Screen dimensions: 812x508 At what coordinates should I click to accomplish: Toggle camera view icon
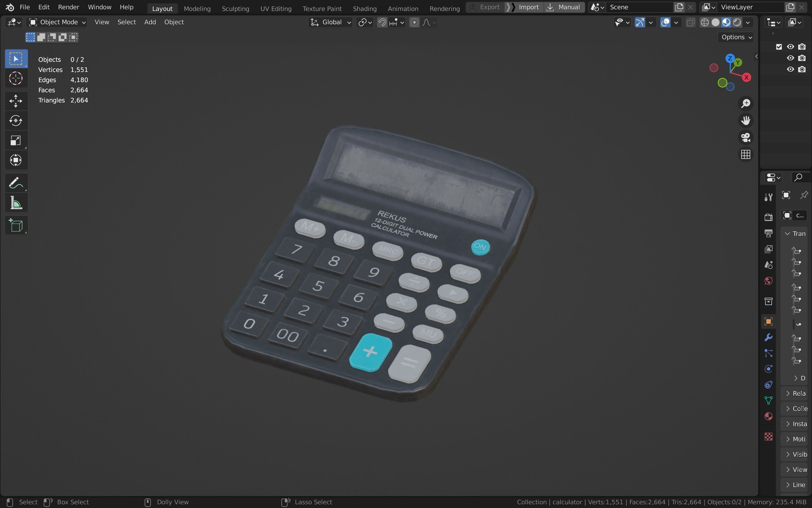point(745,137)
